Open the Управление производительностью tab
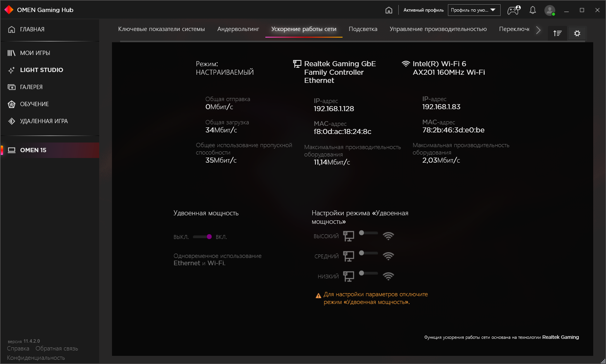The width and height of the screenshot is (606, 364). (x=438, y=29)
